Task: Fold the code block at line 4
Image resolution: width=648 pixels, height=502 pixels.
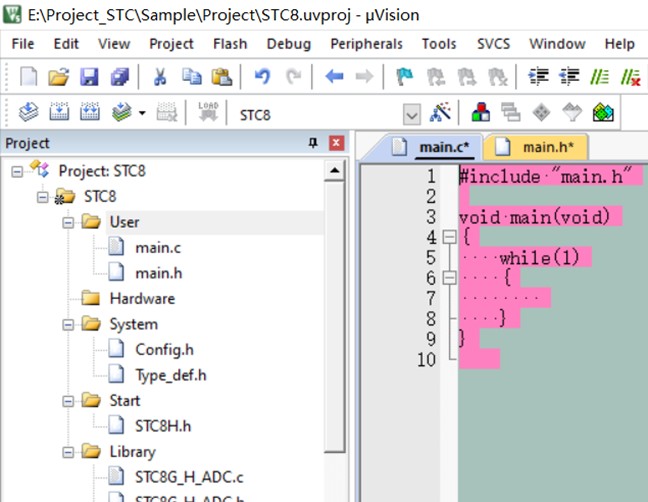Action: pos(449,237)
